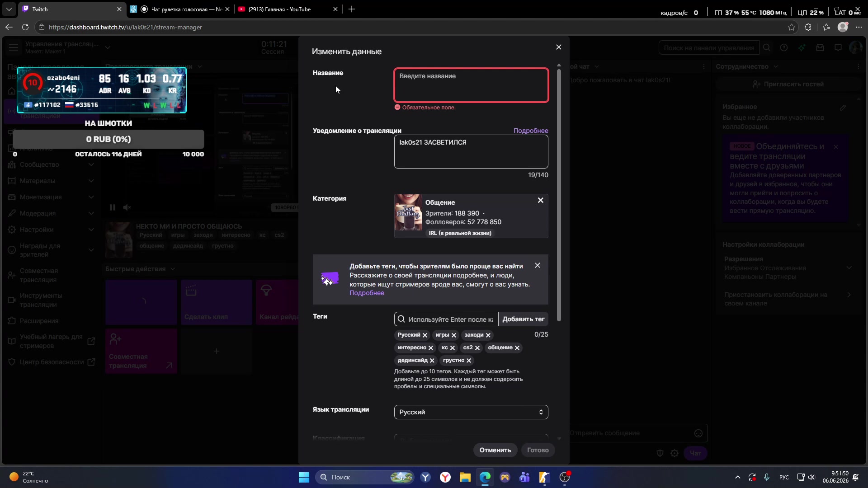
Task: Open the Сотрудничество panel dropdown
Action: (x=776, y=66)
